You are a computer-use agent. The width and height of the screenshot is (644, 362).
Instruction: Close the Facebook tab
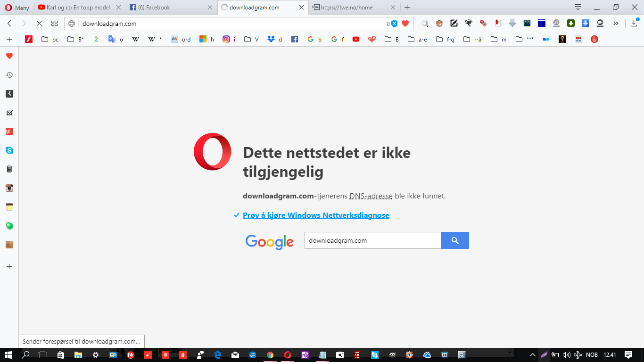point(210,8)
